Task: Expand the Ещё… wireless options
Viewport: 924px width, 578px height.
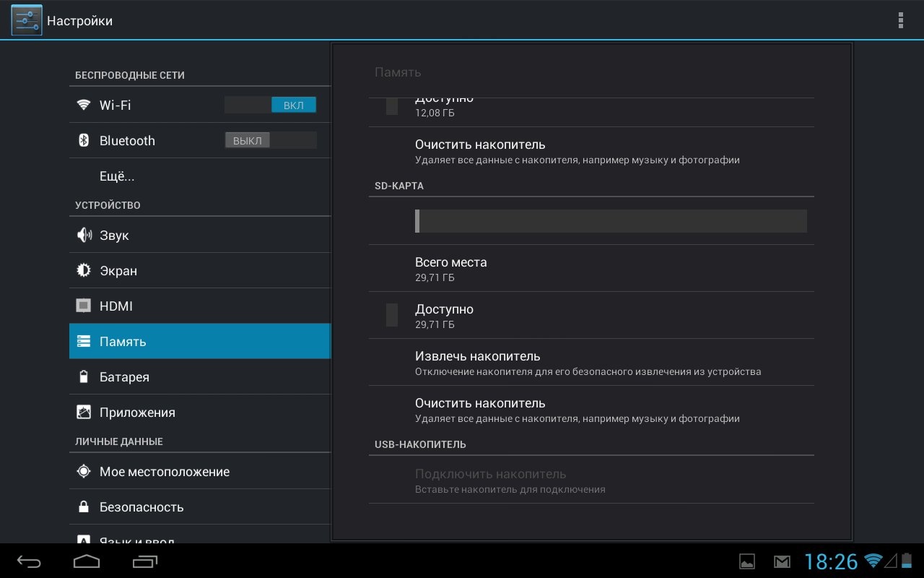Action: pyautogui.click(x=117, y=176)
